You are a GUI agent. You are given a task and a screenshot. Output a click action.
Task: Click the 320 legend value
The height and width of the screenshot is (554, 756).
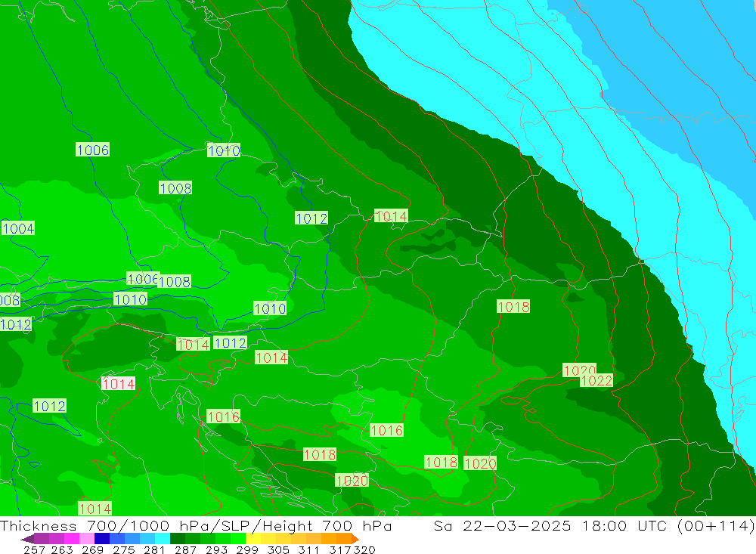coord(364,549)
